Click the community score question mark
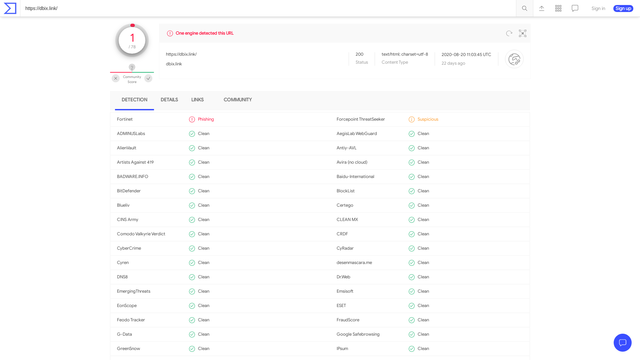 coord(132,67)
